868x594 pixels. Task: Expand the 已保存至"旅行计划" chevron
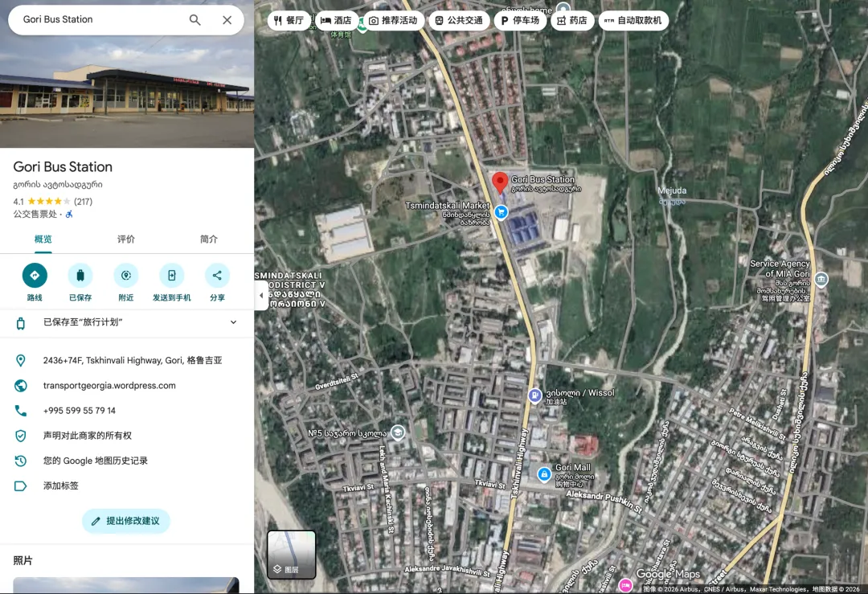(x=233, y=322)
